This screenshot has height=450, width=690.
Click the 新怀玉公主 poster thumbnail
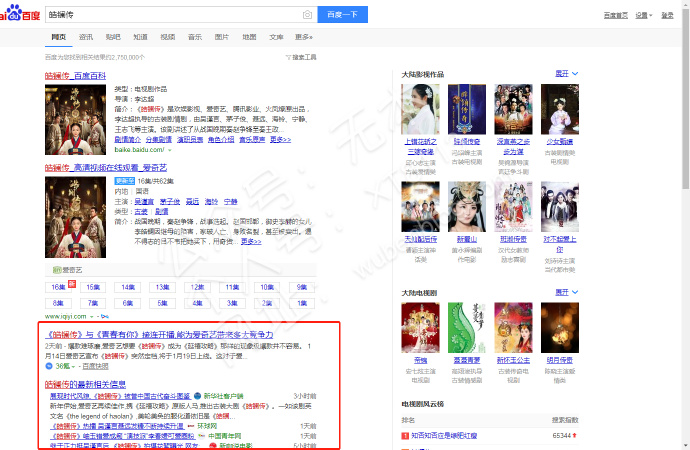[513, 328]
